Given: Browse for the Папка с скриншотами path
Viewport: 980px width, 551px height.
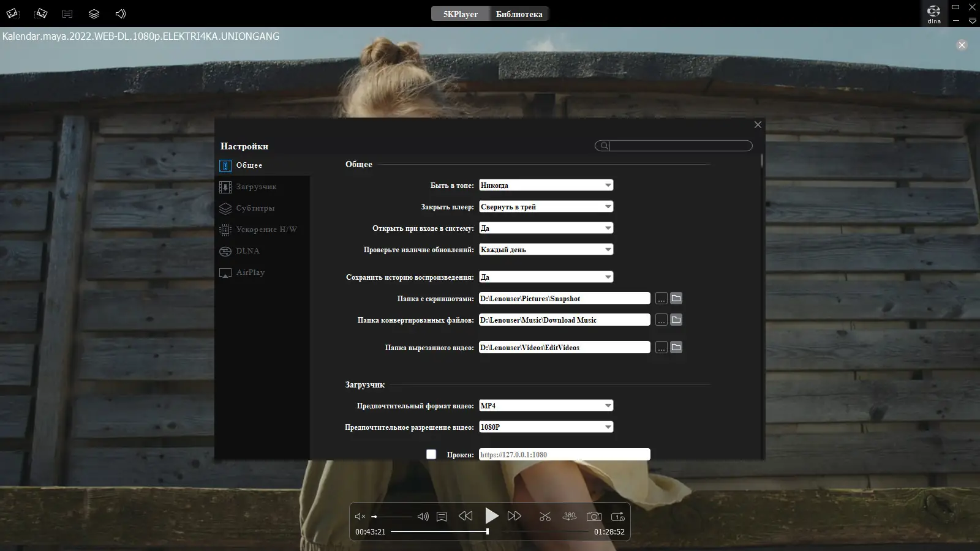Looking at the screenshot, I should [x=661, y=299].
